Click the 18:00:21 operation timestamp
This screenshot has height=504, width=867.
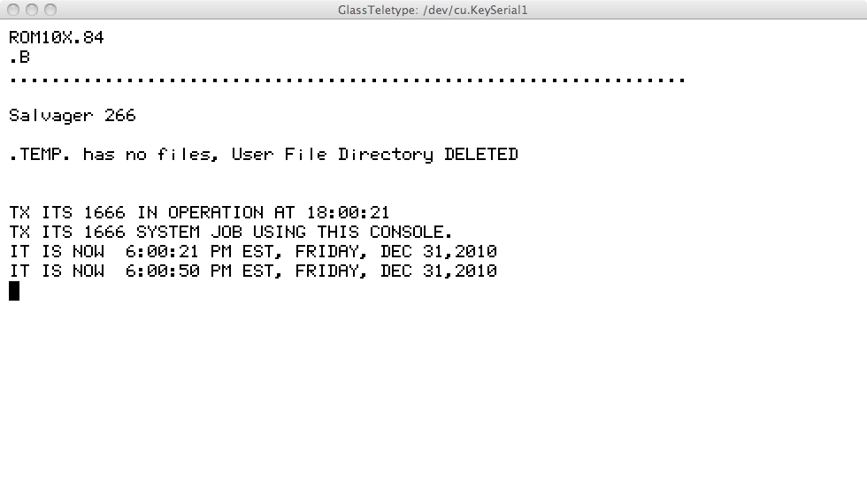coord(348,213)
